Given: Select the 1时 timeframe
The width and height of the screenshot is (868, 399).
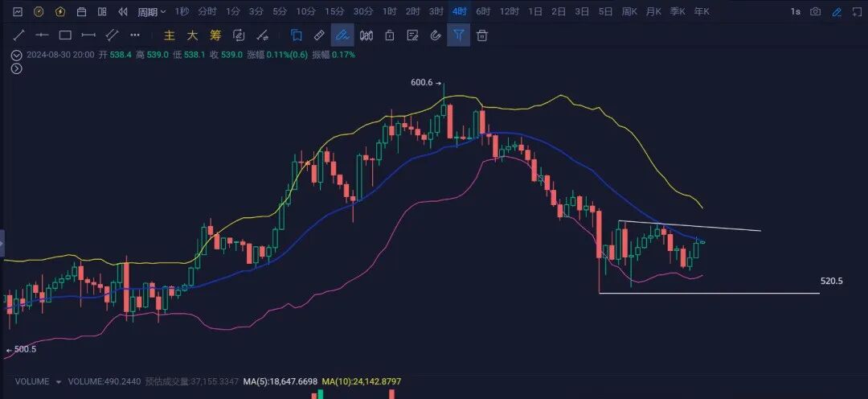Looking at the screenshot, I should click(x=389, y=11).
